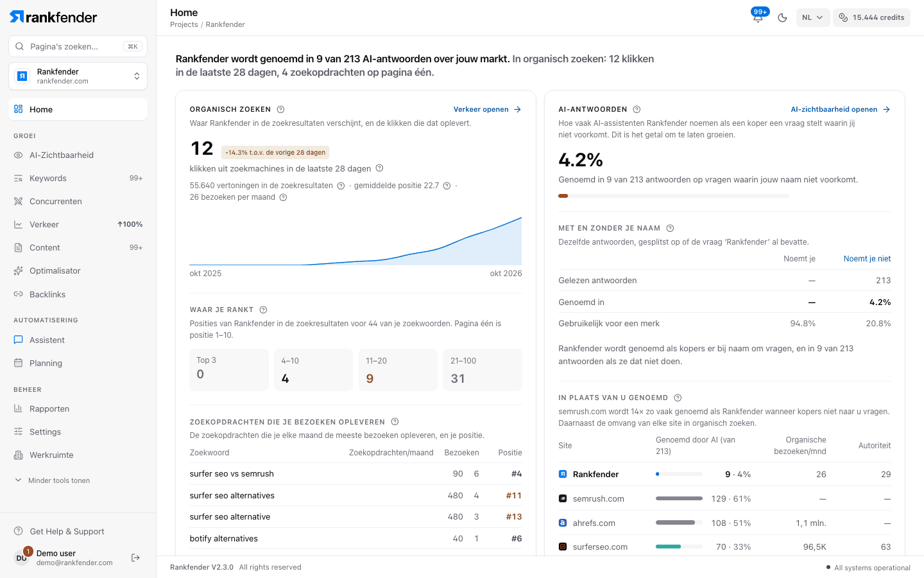Click the 4.2% AI mention progress bar

(674, 196)
